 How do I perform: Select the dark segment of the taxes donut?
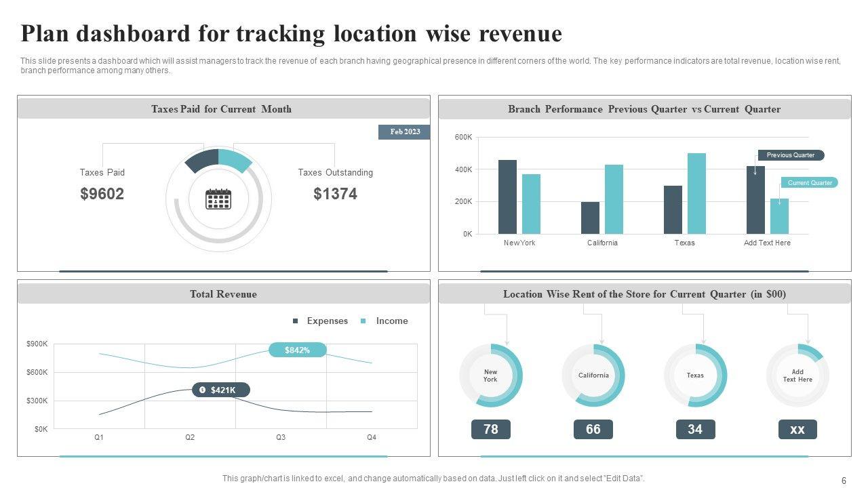click(x=201, y=160)
